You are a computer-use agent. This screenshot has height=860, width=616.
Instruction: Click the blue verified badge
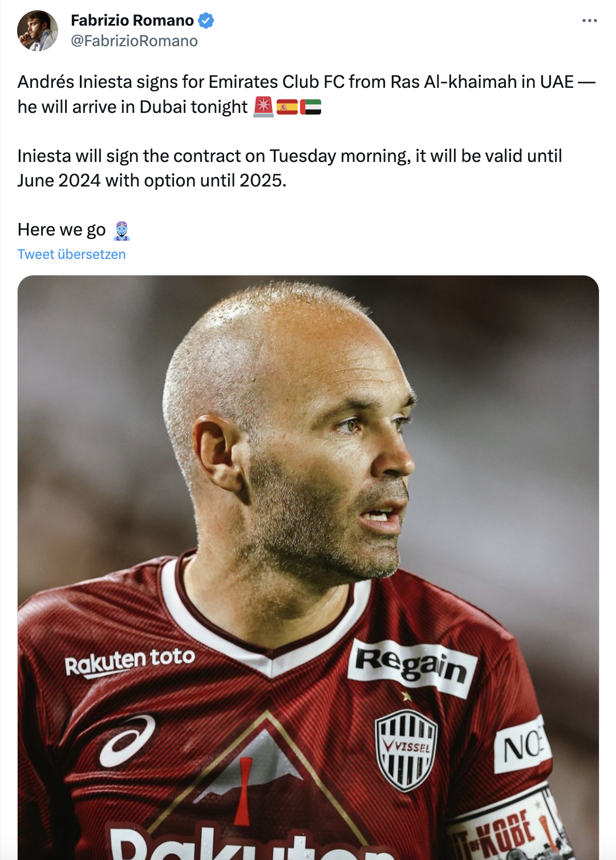point(206,21)
